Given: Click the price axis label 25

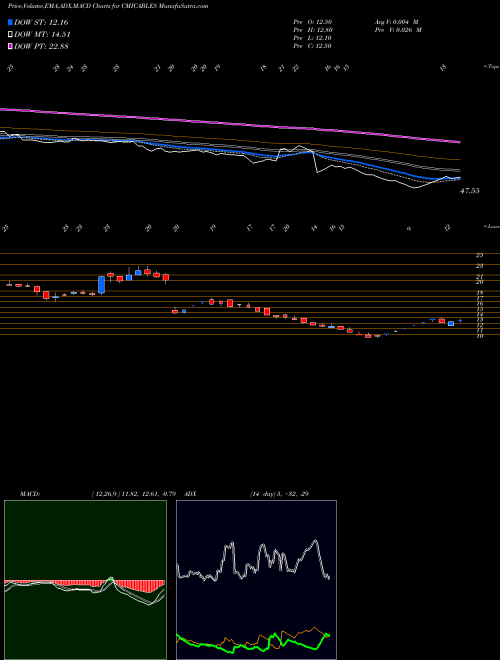Looking at the screenshot, I should 479,255.
